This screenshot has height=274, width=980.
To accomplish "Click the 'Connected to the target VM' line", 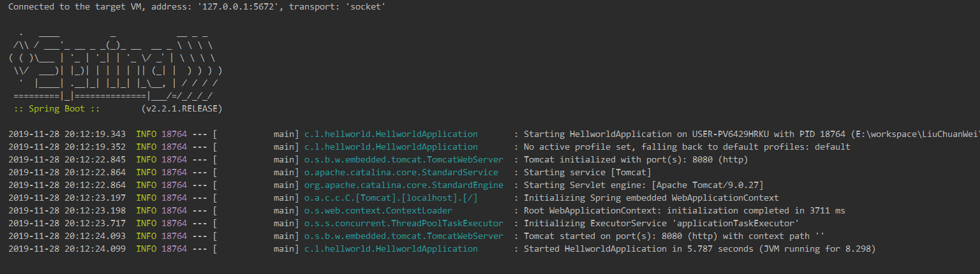I will click(x=197, y=6).
